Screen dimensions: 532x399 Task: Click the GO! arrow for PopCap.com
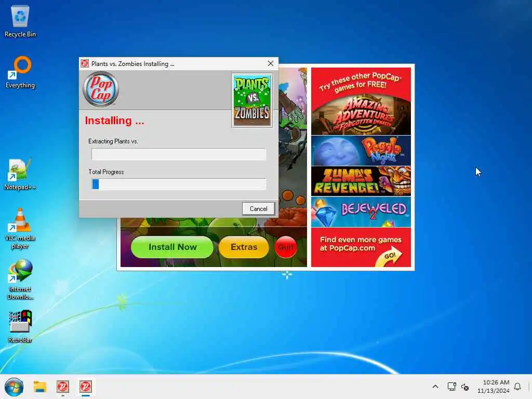click(x=389, y=258)
